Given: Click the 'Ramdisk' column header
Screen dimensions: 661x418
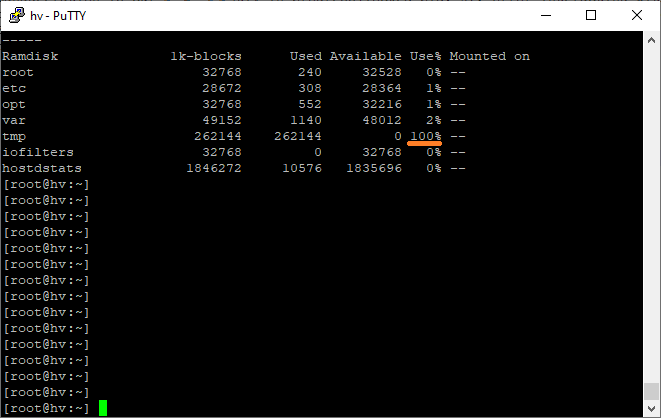Looking at the screenshot, I should 30,56.
